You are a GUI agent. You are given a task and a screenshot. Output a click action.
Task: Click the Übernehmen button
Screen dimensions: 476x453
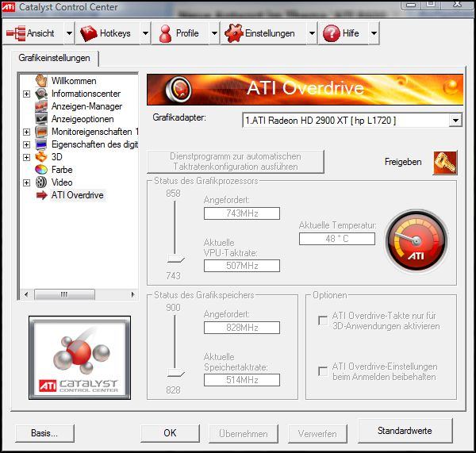click(x=244, y=434)
